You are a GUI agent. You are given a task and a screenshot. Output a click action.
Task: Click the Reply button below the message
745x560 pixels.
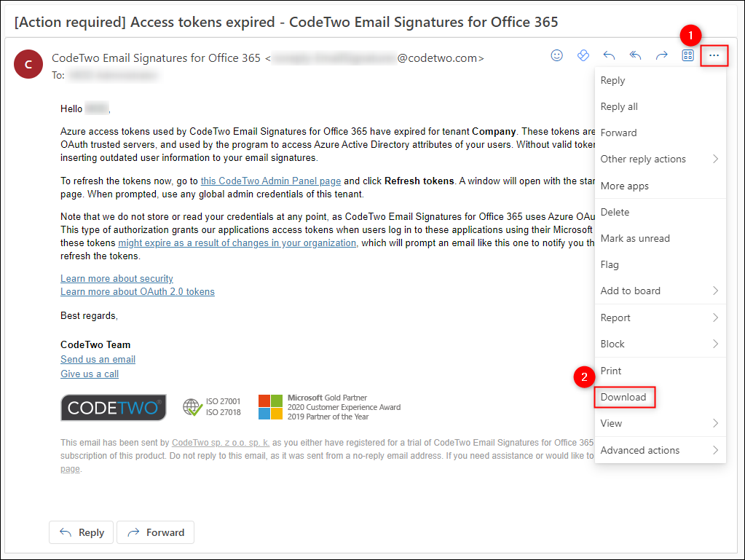(x=82, y=532)
